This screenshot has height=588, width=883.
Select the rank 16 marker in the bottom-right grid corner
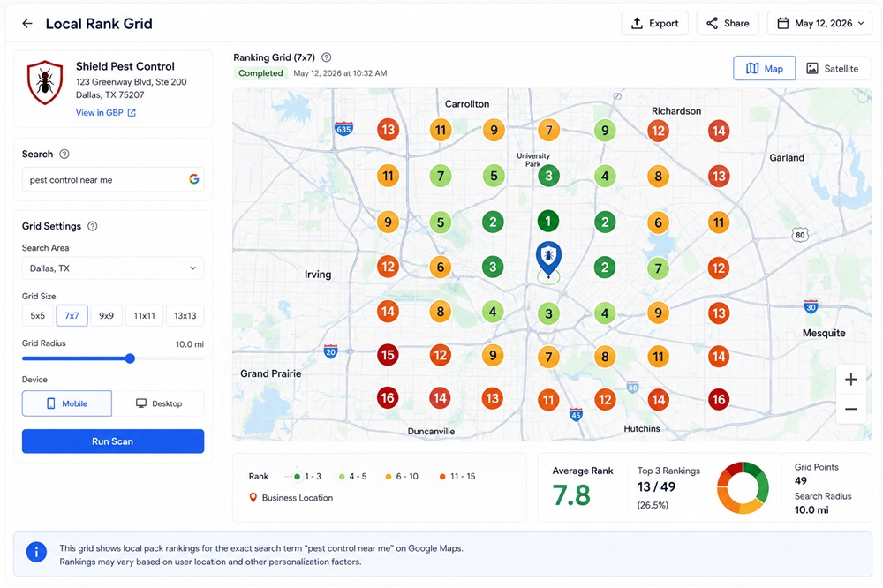pyautogui.click(x=719, y=399)
